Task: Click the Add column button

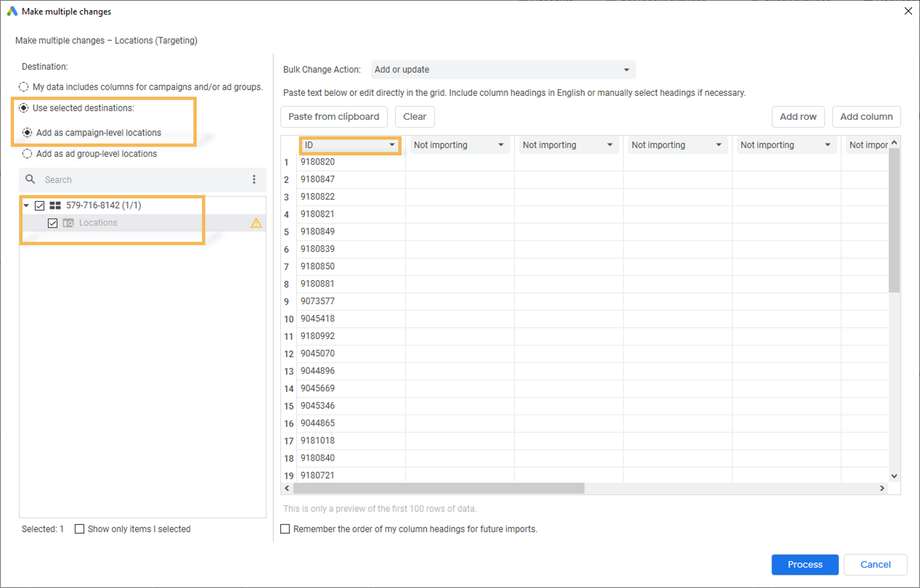Action: pyautogui.click(x=867, y=116)
